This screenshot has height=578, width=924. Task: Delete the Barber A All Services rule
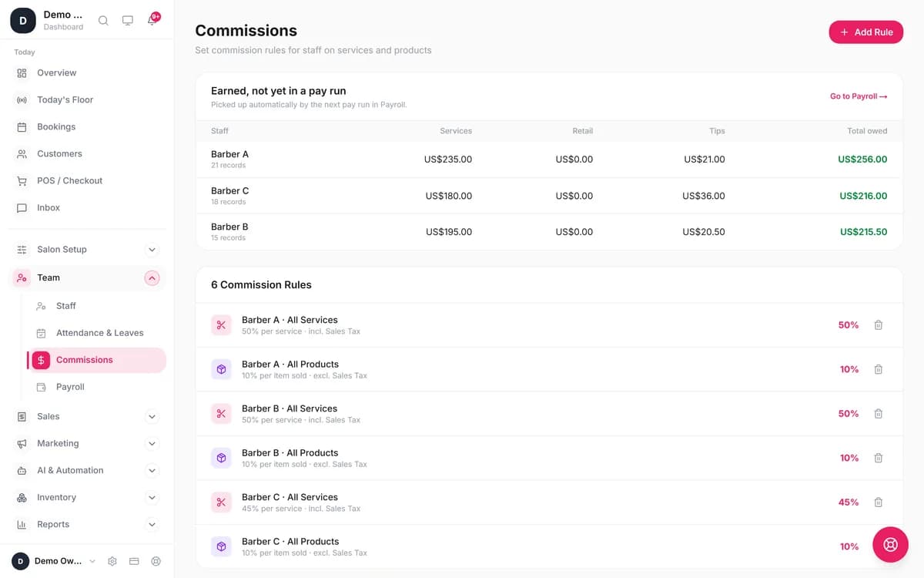click(878, 325)
